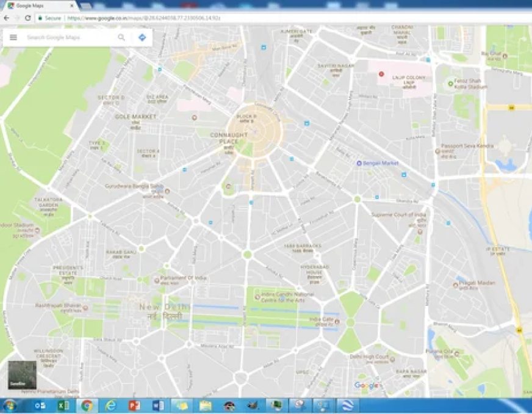Open Google Earth from the taskbar
532x414 pixels.
pos(347,406)
